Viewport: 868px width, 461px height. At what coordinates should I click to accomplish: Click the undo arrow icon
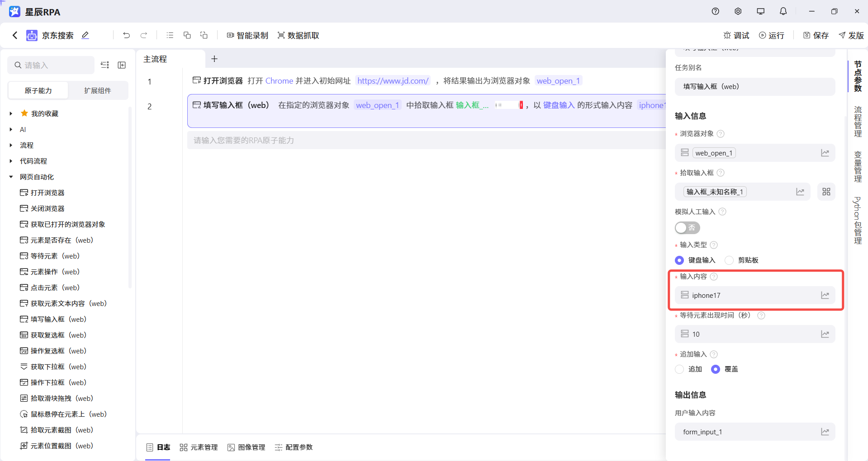(126, 35)
